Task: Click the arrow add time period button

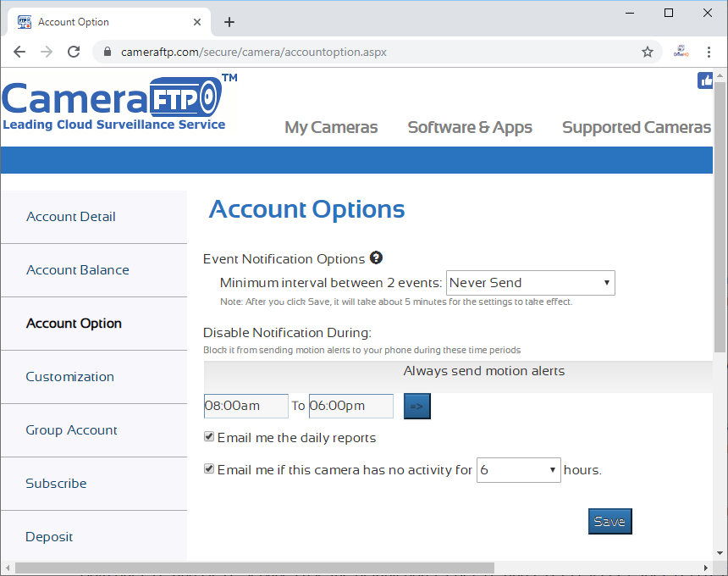Action: [416, 407]
